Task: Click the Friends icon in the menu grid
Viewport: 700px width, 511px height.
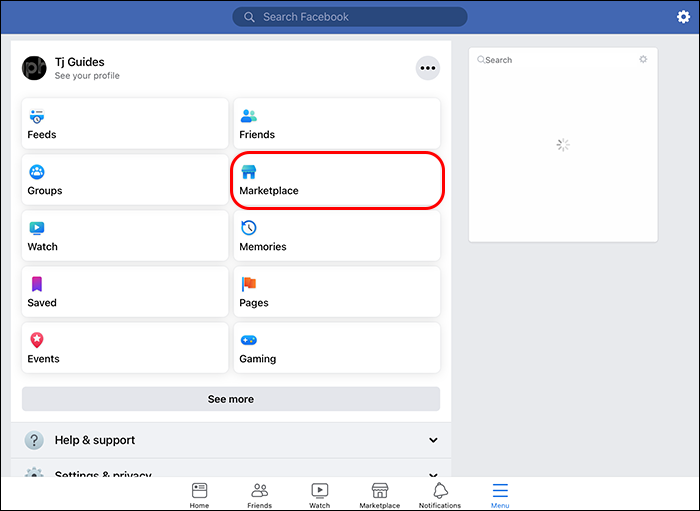Action: [249, 116]
